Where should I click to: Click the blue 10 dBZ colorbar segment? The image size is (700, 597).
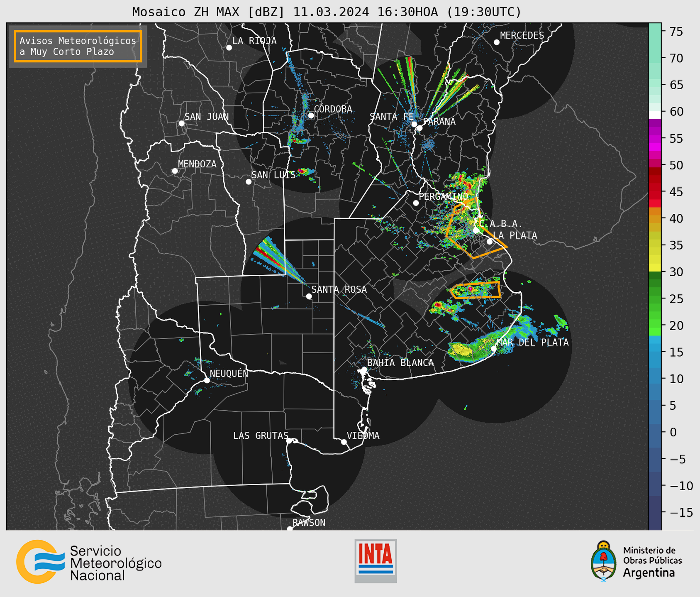(x=655, y=379)
